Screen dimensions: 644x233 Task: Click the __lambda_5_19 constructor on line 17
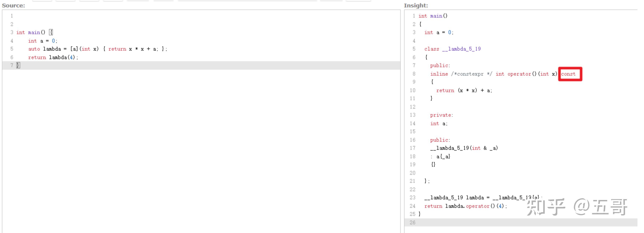click(x=464, y=148)
